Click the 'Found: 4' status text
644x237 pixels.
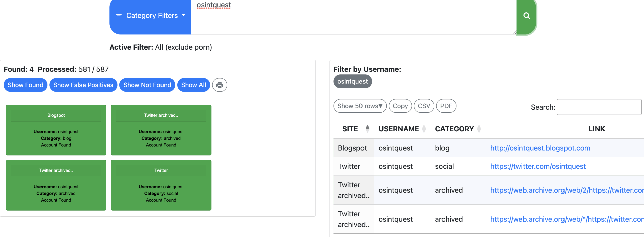click(x=19, y=69)
